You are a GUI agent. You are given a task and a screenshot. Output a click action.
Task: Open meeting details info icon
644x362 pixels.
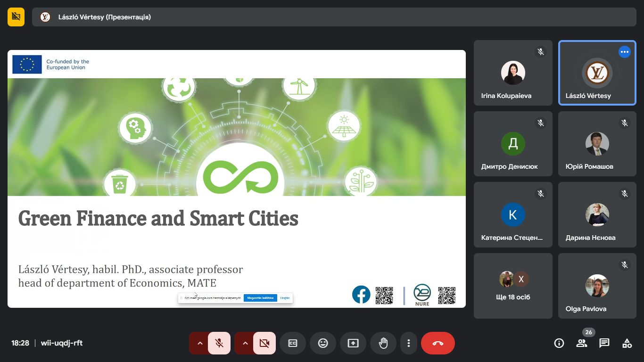(x=559, y=343)
